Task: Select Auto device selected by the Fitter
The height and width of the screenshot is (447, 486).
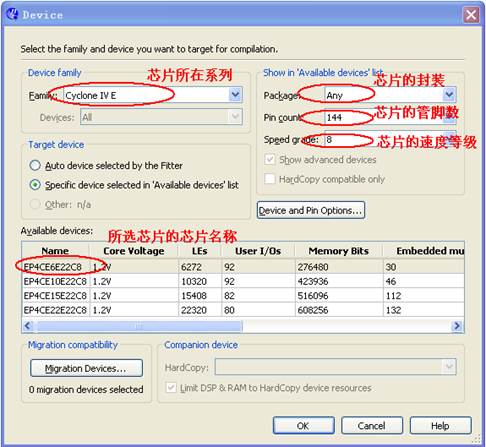Action: pos(35,165)
